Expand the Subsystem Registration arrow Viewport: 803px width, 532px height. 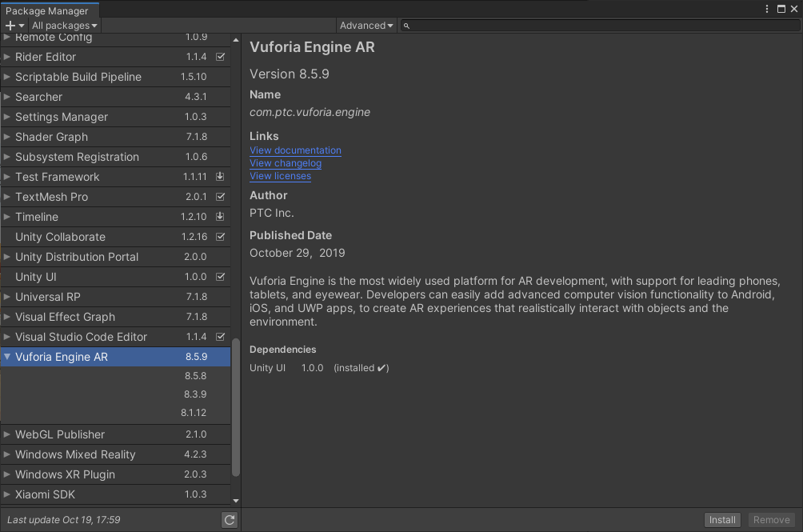pos(6,157)
